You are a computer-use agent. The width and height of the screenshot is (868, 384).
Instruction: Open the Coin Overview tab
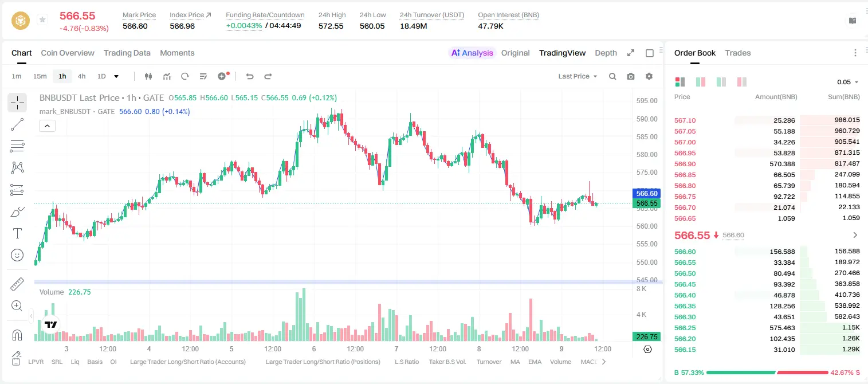pos(68,53)
